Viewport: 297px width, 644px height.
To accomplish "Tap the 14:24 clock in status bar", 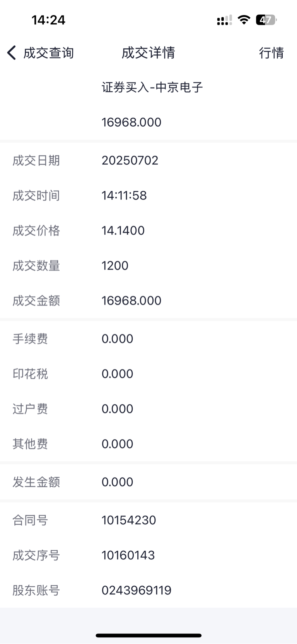I will pyautogui.click(x=48, y=20).
